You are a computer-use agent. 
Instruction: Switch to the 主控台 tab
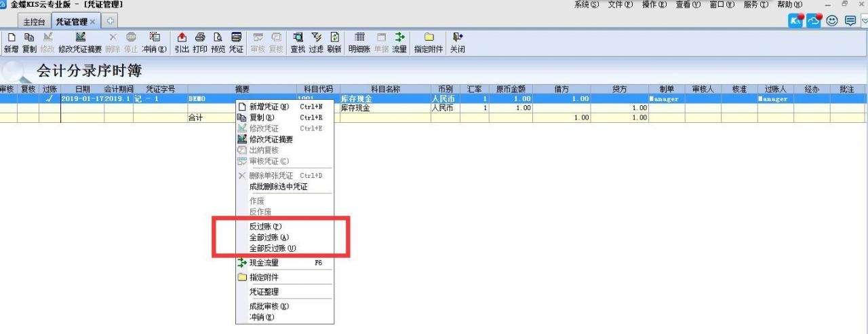(35, 22)
